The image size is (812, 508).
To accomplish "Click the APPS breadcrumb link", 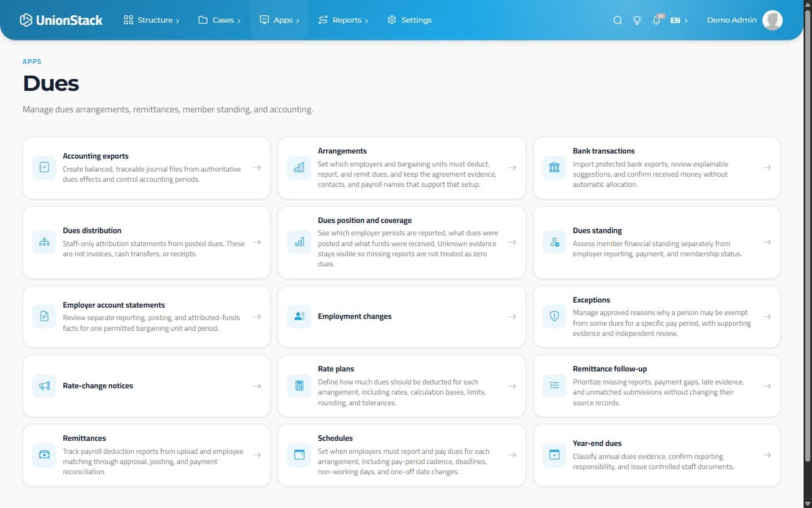I will point(32,62).
